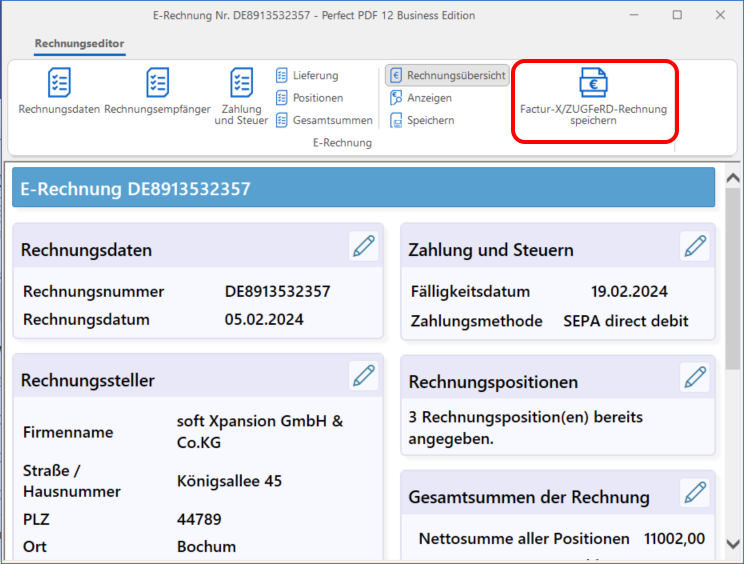Open Zahlung und Steuer in ribbon
Screen dimensions: 744x564
click(x=241, y=97)
